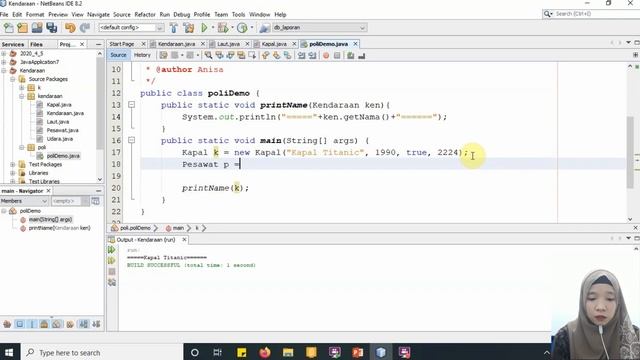Image resolution: width=640 pixels, height=360 pixels.
Task: Open the Debug menu
Action: (x=182, y=14)
